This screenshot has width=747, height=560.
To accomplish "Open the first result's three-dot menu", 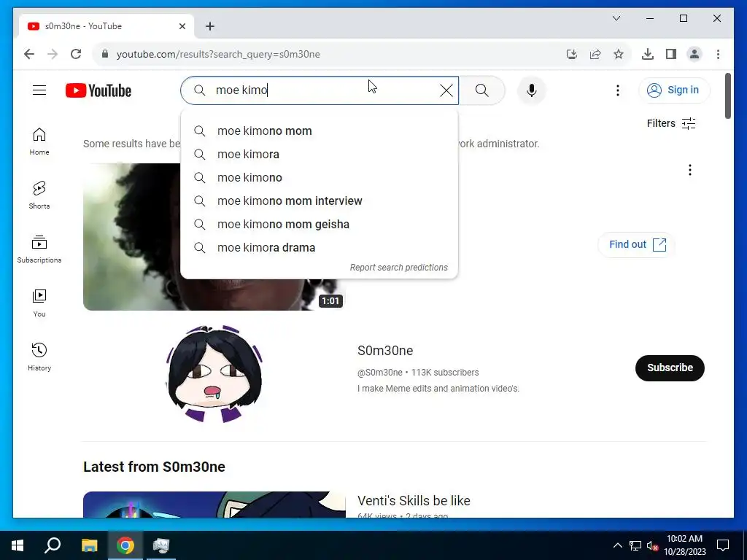I will (x=690, y=170).
